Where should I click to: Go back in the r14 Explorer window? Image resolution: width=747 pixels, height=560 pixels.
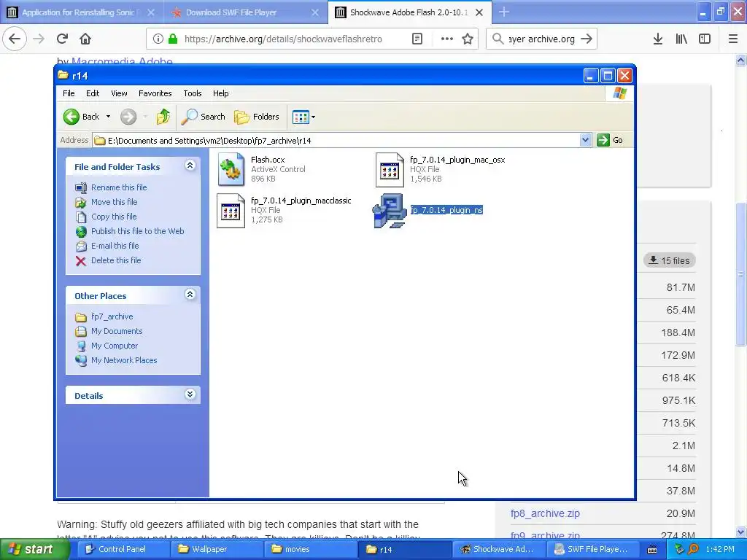click(81, 117)
